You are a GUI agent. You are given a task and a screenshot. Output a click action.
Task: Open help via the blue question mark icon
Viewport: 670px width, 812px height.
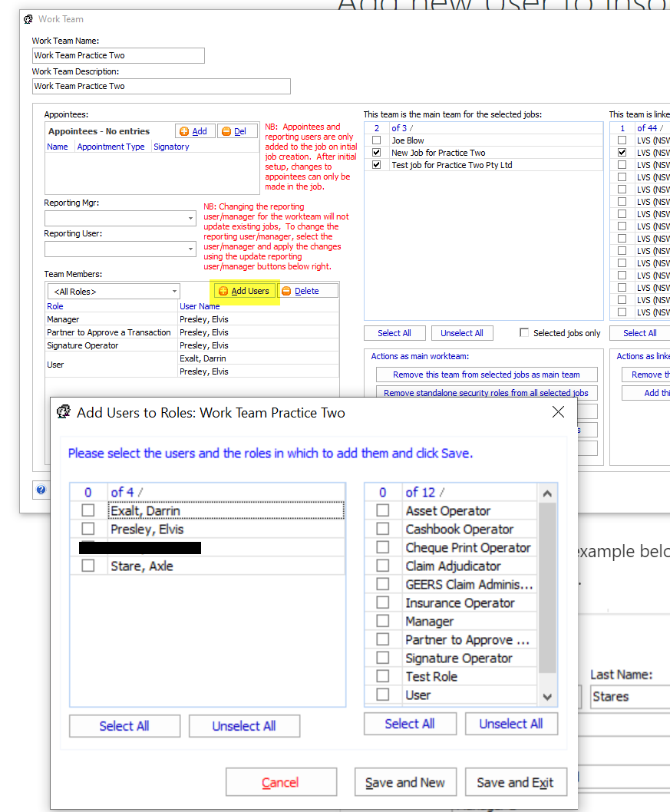(x=41, y=490)
